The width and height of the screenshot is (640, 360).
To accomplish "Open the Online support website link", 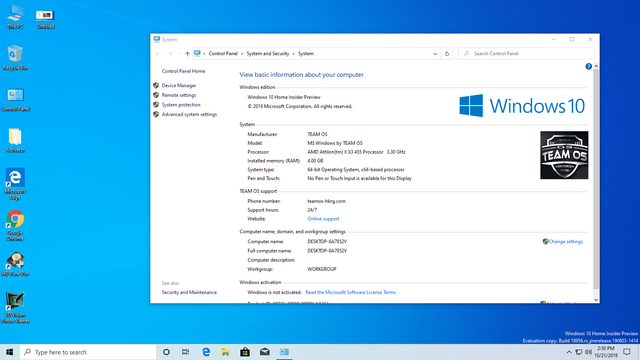I will click(x=323, y=219).
